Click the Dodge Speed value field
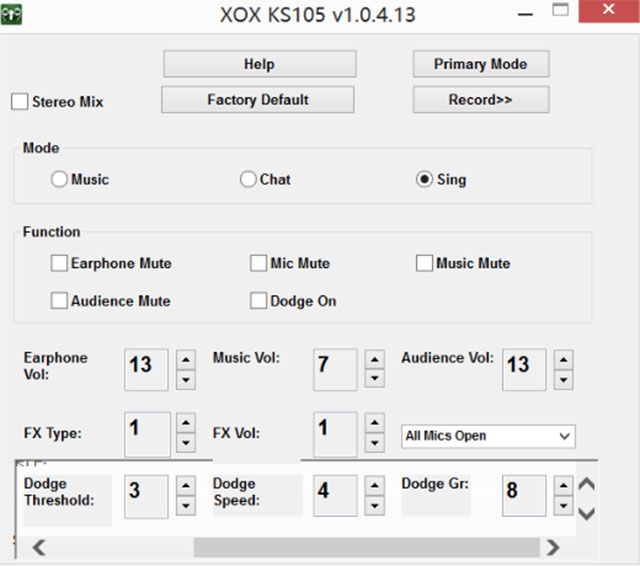The image size is (640, 566). (x=335, y=496)
